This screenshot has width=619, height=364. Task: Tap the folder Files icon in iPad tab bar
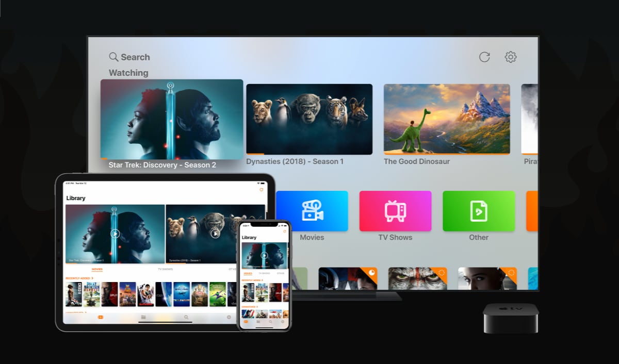pos(143,317)
